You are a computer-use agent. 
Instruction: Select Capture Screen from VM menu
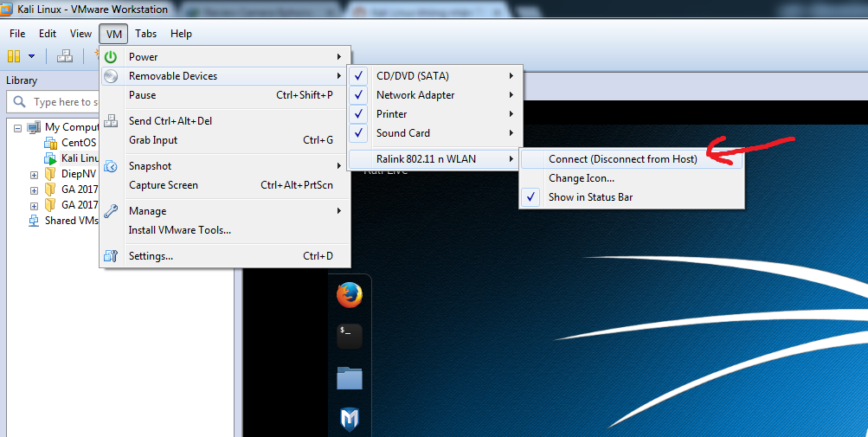pyautogui.click(x=164, y=185)
